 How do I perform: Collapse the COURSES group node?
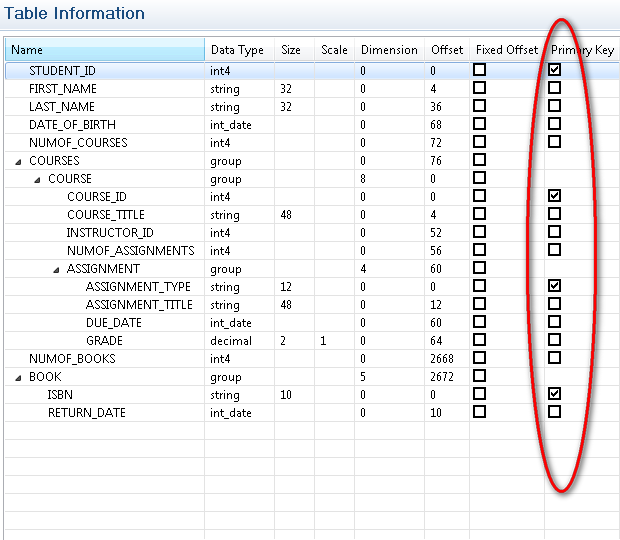[x=18, y=161]
